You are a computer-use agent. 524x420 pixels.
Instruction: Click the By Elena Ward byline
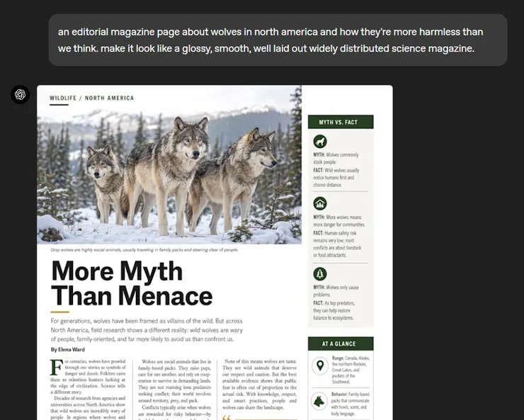pos(68,349)
